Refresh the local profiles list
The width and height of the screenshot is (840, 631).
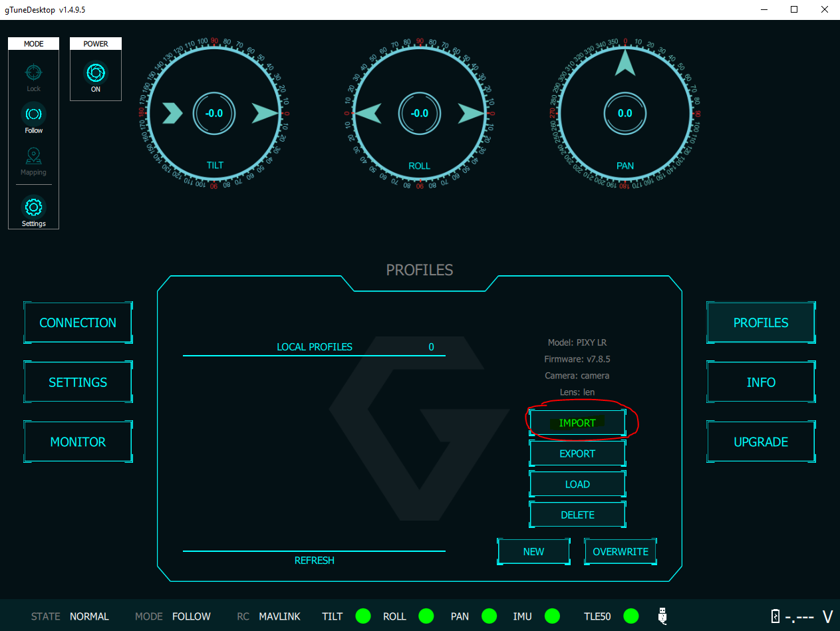click(x=314, y=561)
